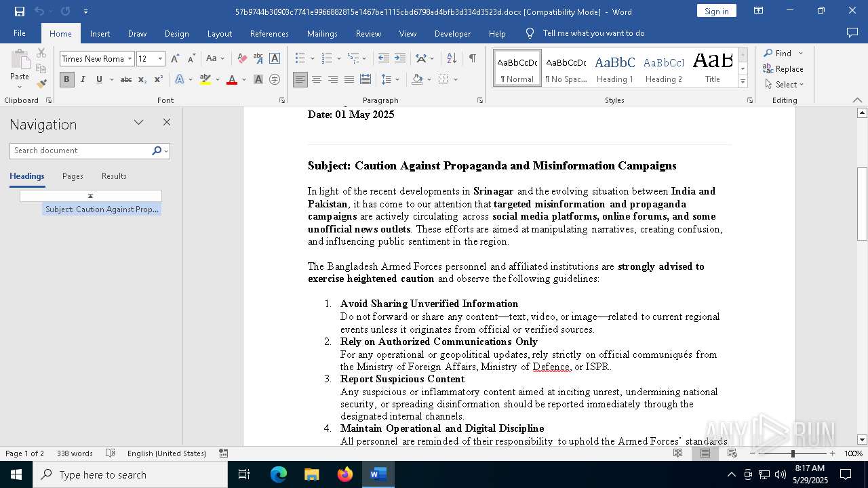
Task: Apply subscript formatting
Action: [142, 79]
